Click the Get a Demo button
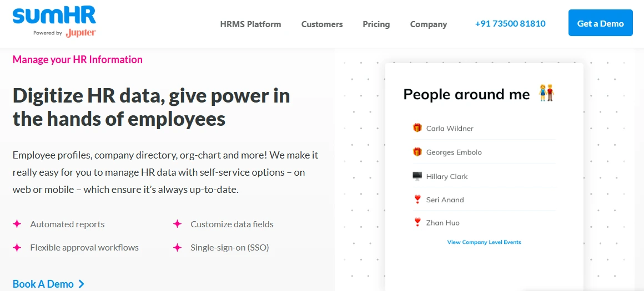Image resolution: width=644 pixels, height=291 pixels. (601, 23)
